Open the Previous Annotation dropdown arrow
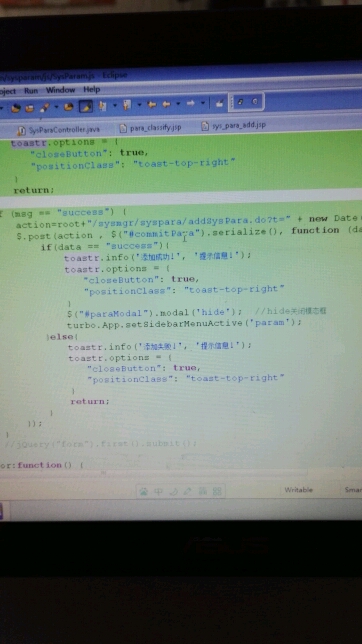 [x=139, y=105]
